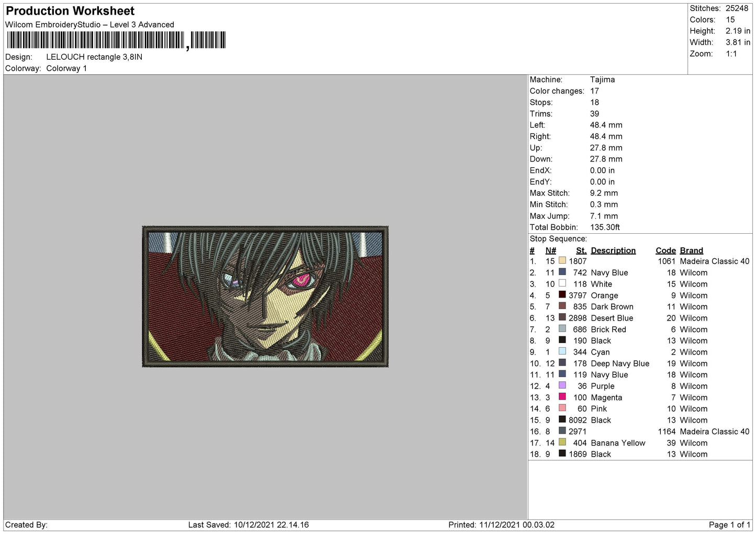The image size is (756, 534).
Task: Click the Brick Red swatch in row 7
Action: coord(562,329)
